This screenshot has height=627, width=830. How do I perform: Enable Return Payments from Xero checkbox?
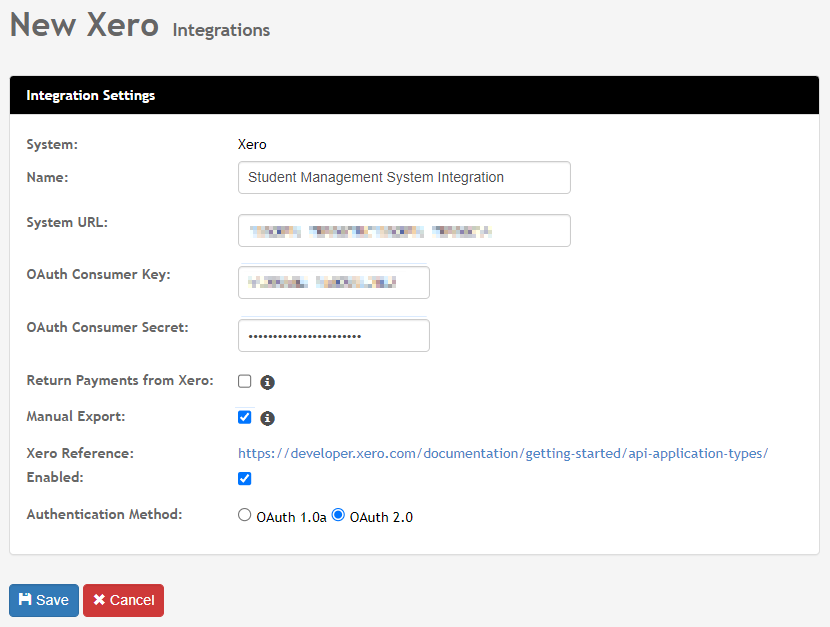pyautogui.click(x=245, y=381)
